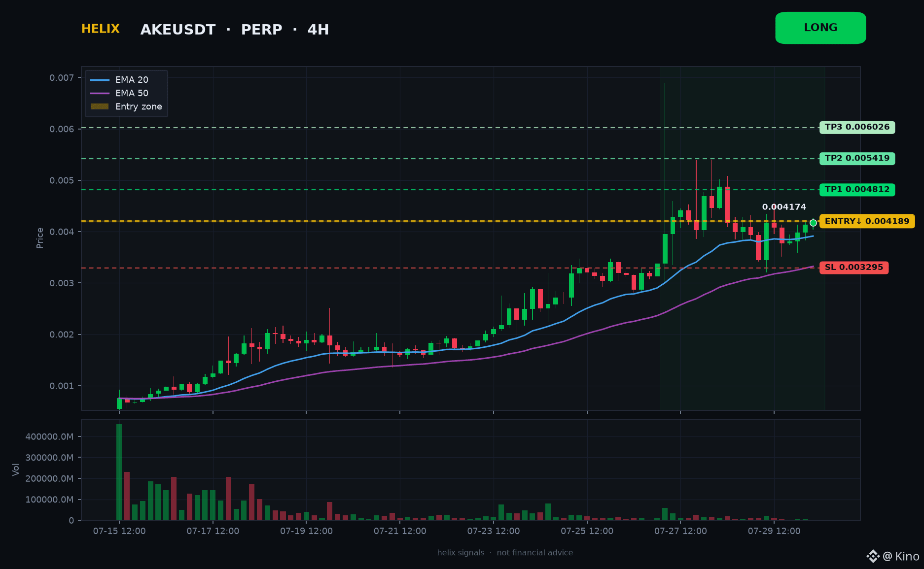924x569 pixels.
Task: Click the 0.002 price axis label
Action: pyautogui.click(x=62, y=335)
